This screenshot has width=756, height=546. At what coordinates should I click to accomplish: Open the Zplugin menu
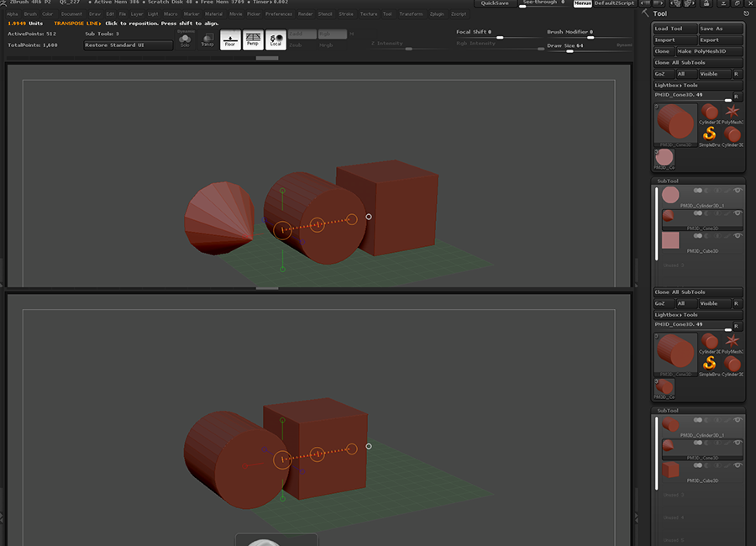437,14
